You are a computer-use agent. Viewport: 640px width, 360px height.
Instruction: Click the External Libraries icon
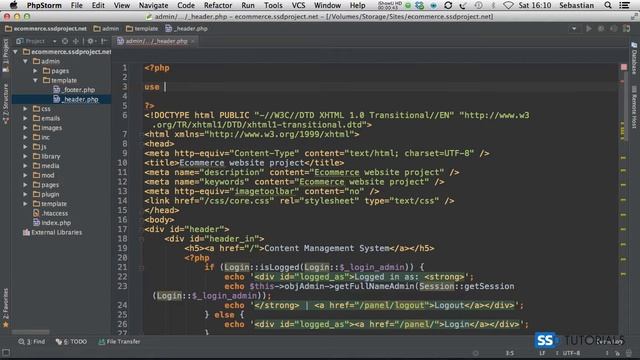(x=27, y=232)
